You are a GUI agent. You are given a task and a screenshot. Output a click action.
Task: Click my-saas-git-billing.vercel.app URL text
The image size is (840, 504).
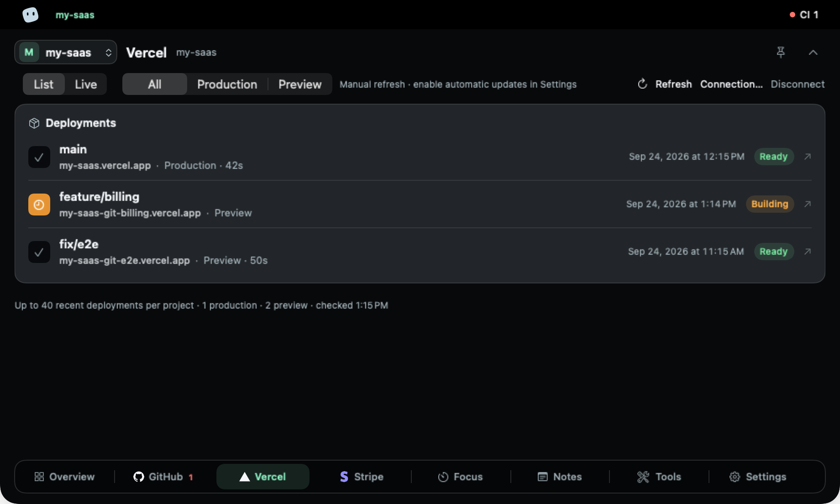pyautogui.click(x=130, y=213)
